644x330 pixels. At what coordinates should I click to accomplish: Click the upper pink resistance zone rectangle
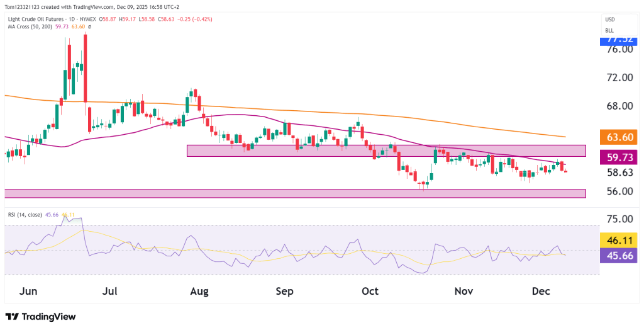(x=386, y=151)
